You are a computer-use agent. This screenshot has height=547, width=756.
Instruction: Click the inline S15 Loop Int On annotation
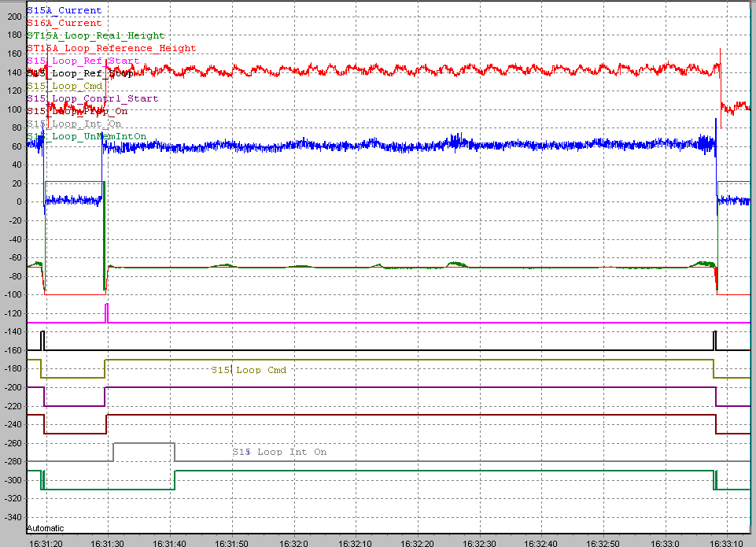279,452
